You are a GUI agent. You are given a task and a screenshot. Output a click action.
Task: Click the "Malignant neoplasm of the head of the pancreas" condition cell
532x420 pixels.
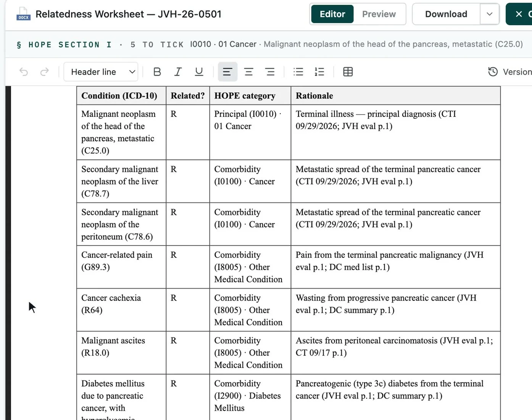(121, 132)
